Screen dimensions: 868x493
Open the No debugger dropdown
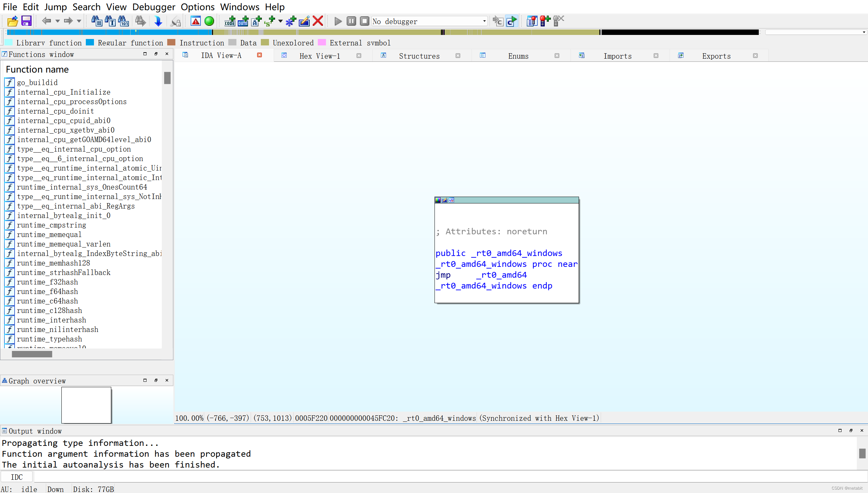click(484, 21)
